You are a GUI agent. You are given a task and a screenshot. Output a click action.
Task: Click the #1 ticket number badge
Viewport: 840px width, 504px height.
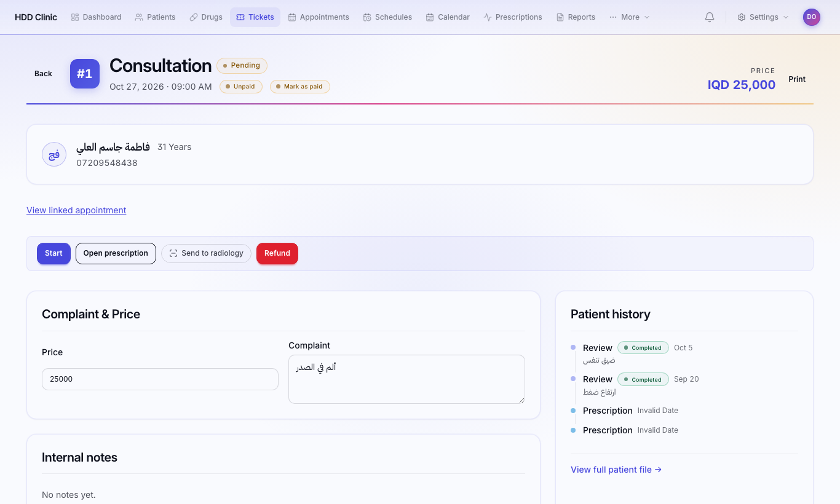(85, 74)
